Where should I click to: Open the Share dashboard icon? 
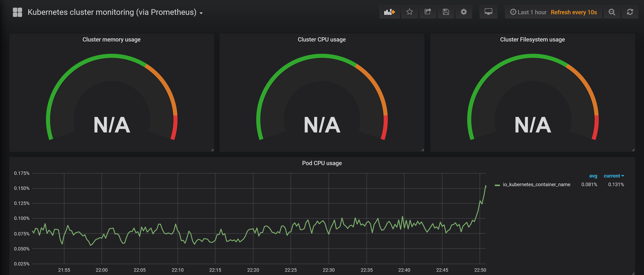(428, 12)
